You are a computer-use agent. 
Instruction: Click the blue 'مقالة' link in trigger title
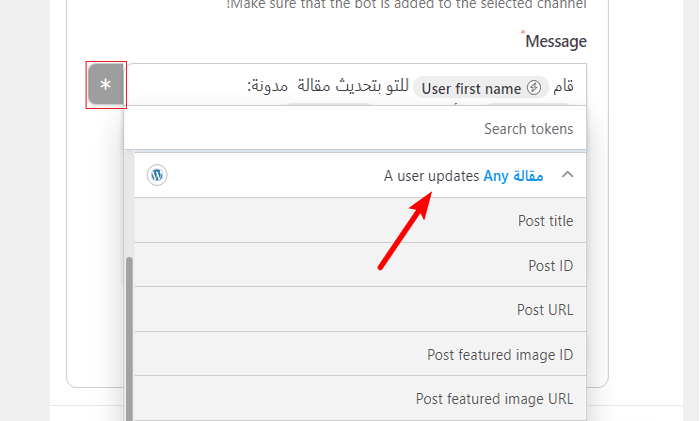(x=528, y=175)
